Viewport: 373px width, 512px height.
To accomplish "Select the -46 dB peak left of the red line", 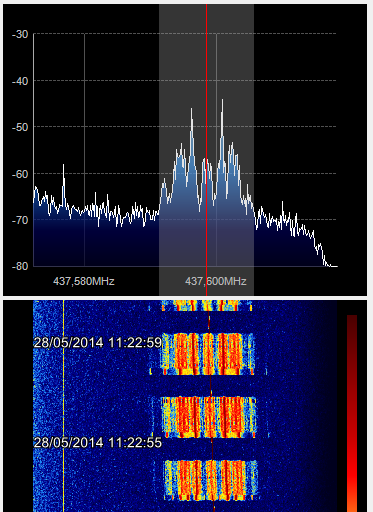I will [192, 110].
